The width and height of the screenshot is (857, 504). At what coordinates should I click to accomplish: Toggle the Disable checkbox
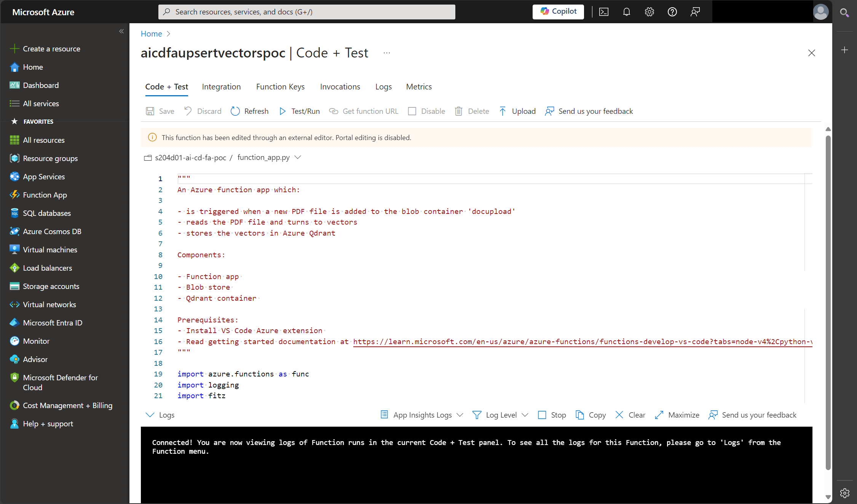coord(412,111)
